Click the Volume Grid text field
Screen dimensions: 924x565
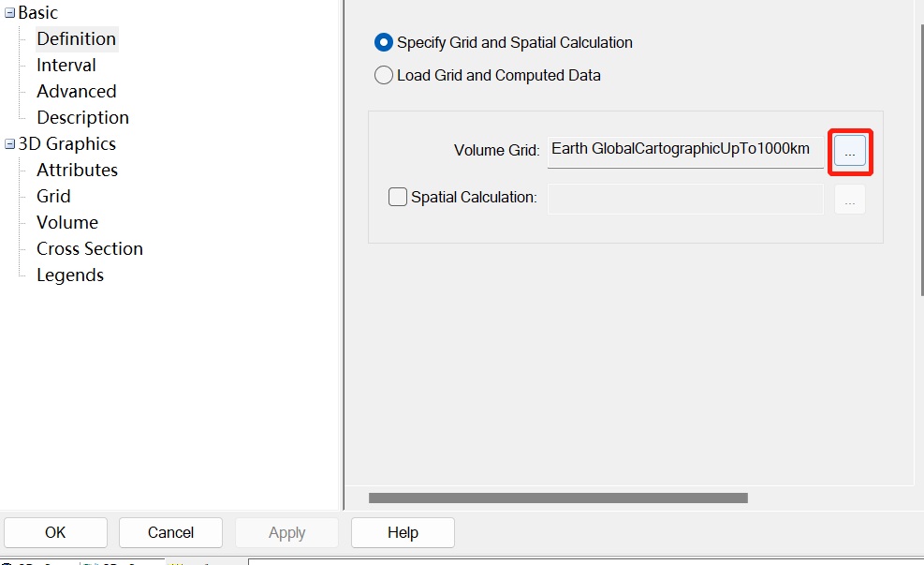click(x=684, y=150)
